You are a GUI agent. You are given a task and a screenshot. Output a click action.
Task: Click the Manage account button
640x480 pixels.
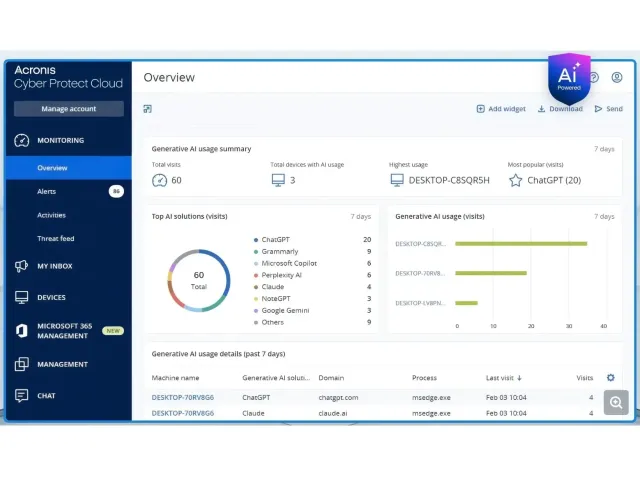[x=69, y=109]
